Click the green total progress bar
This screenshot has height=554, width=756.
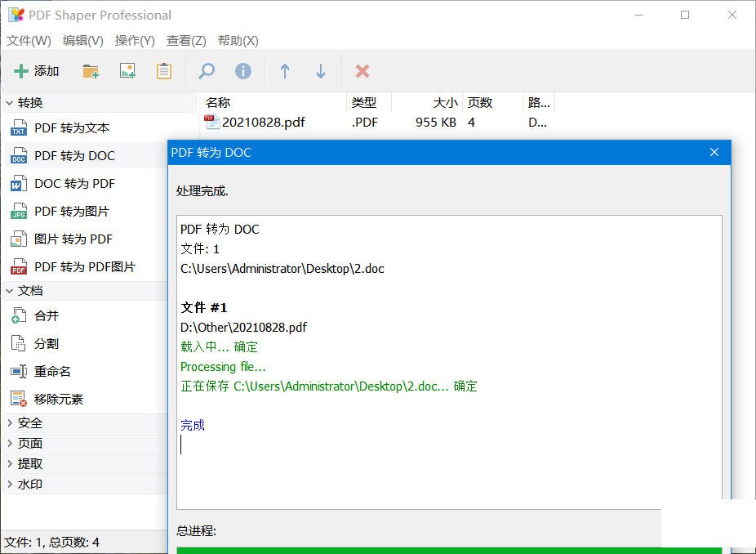pos(449,551)
